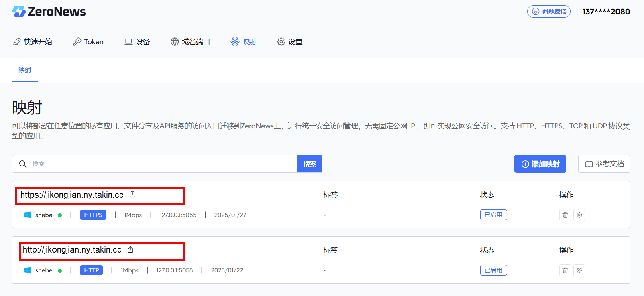Viewport: 644px width, 296px height.
Task: Open the 域名端口 navigation item
Action: [190, 42]
